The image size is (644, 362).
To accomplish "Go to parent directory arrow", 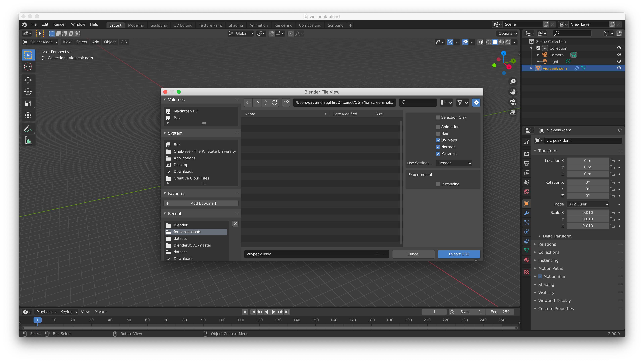I will [x=265, y=102].
